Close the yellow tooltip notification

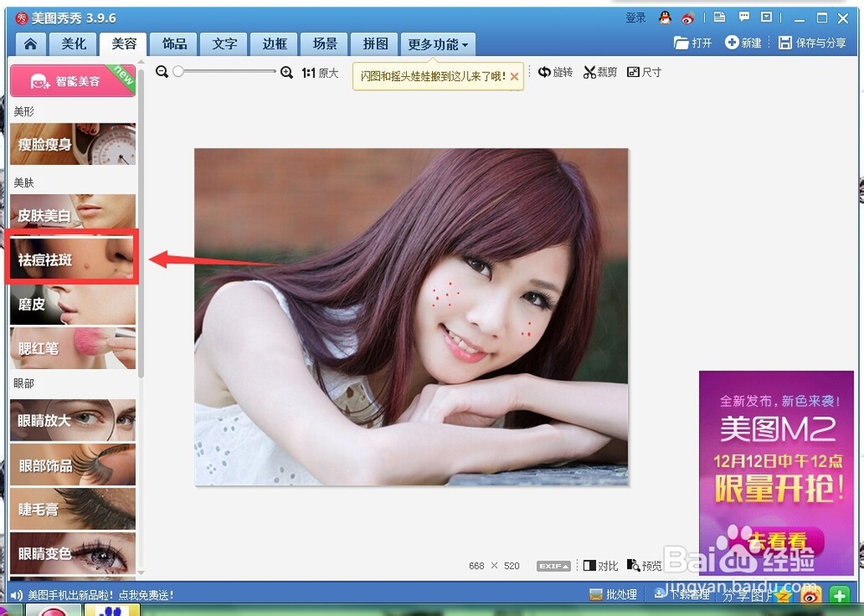click(514, 77)
